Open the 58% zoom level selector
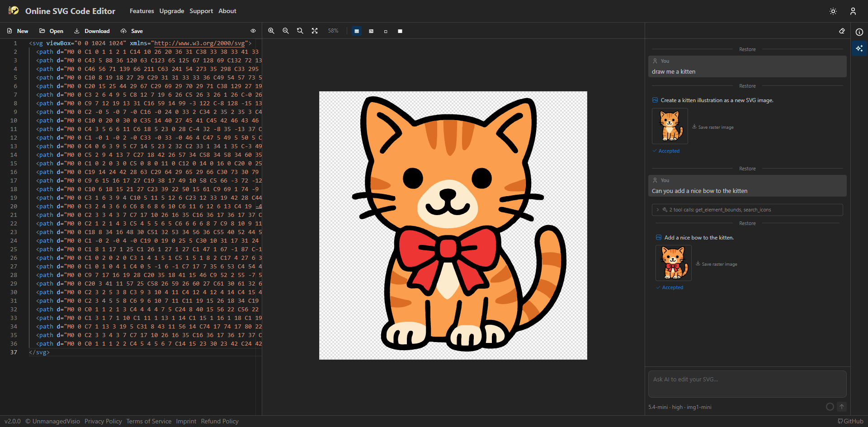This screenshot has height=427, width=868. tap(333, 31)
